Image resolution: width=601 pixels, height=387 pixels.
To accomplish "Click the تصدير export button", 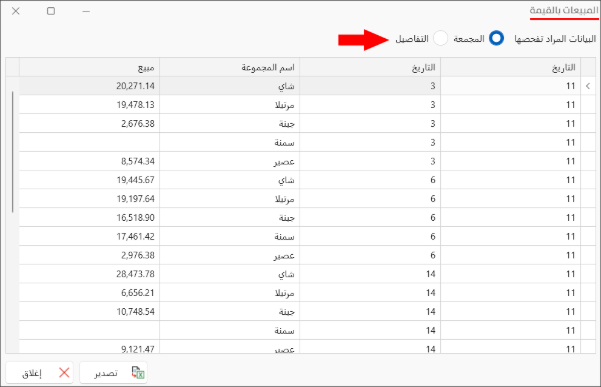I will click(x=113, y=373).
